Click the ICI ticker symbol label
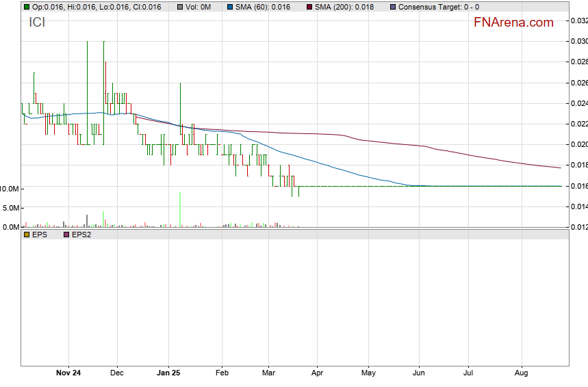 [37, 23]
